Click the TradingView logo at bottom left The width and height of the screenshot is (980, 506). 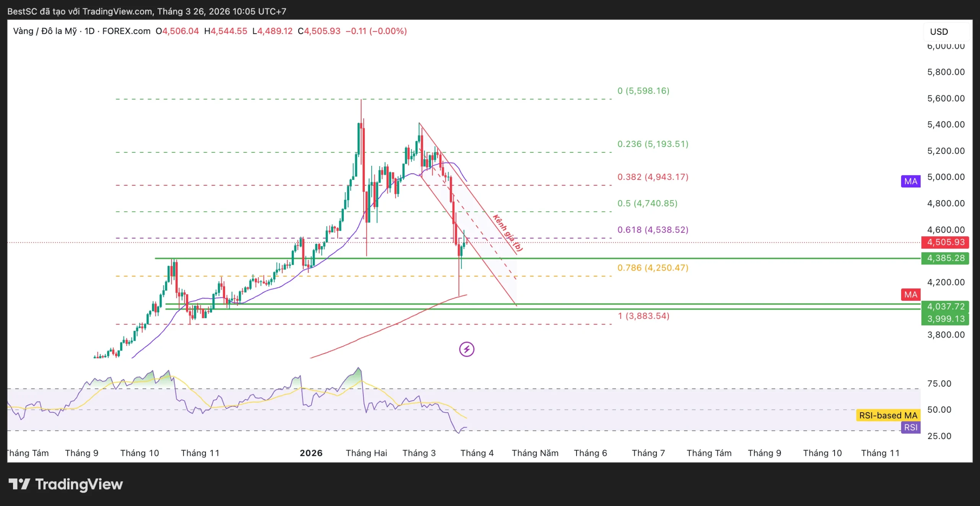[x=66, y=485]
